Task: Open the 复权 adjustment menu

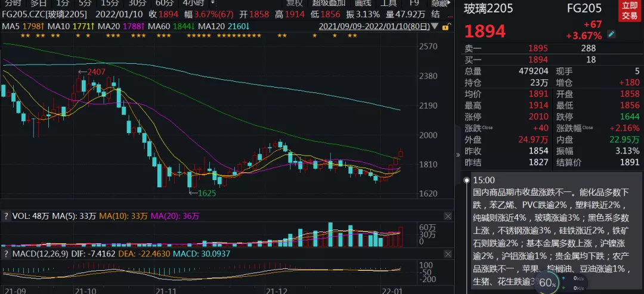Action: coord(295,2)
